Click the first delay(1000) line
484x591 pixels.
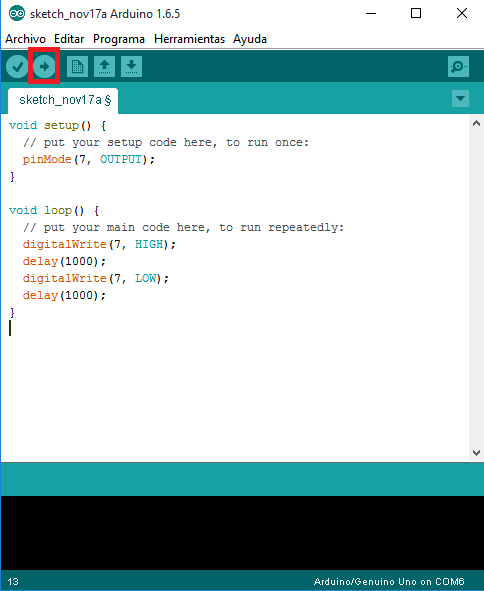[64, 261]
